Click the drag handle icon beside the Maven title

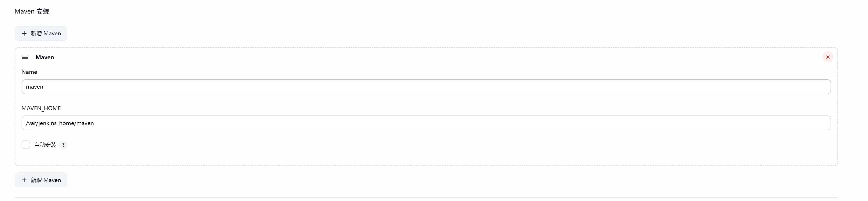click(25, 57)
